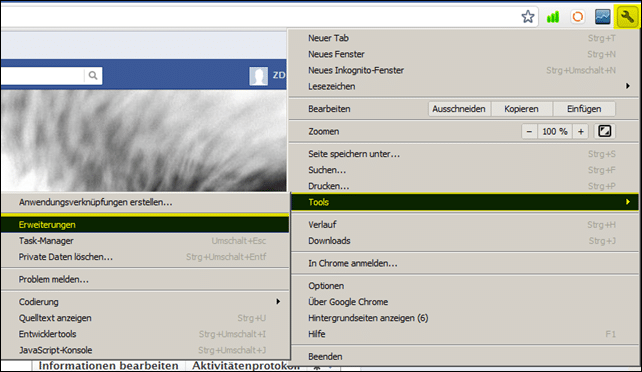The height and width of the screenshot is (372, 642).
Task: Click the Kopieren button
Action: click(521, 109)
